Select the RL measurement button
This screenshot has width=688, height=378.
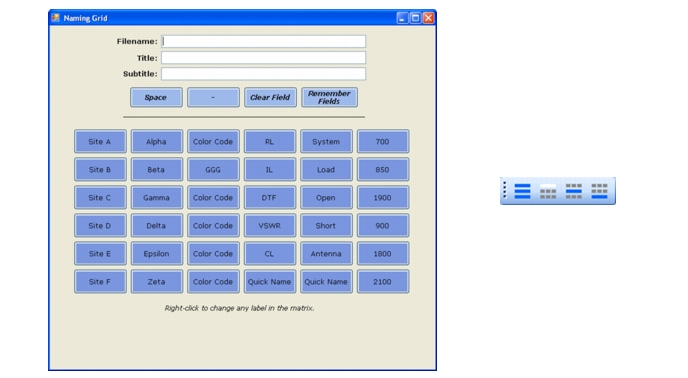pyautogui.click(x=270, y=141)
